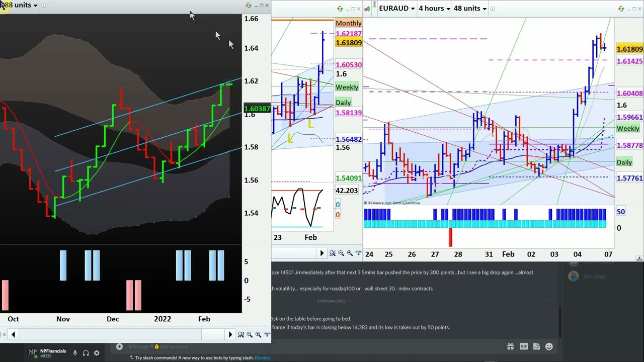The image size is (644, 362).
Task: Click the Weekly label on the EURAUD chart
Action: [x=628, y=129]
